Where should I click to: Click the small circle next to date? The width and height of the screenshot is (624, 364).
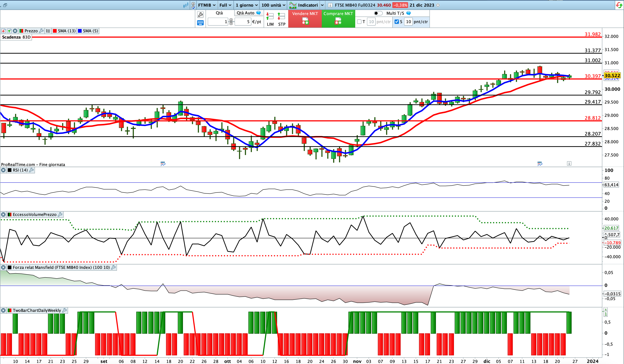tap(438, 5)
